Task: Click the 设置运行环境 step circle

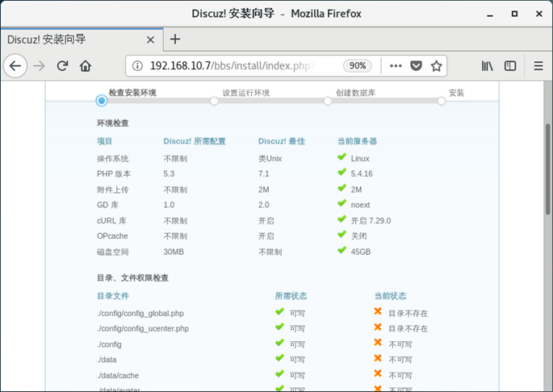Action: [x=214, y=102]
